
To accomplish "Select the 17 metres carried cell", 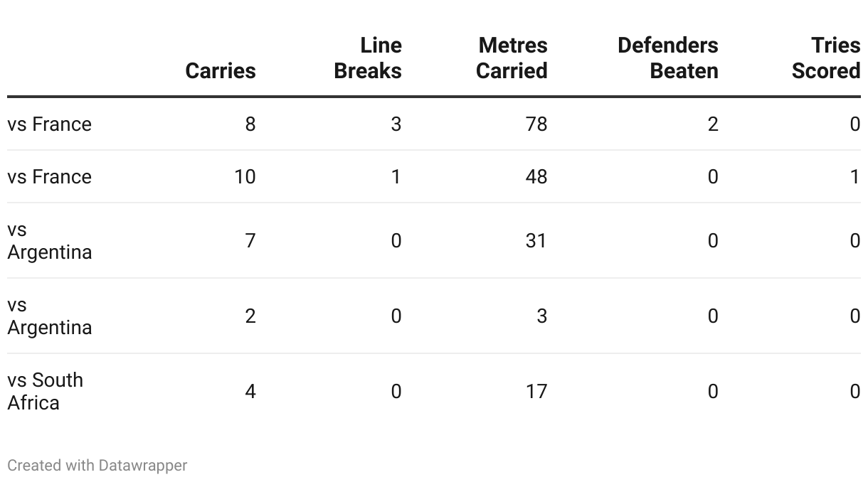I will coord(536,391).
